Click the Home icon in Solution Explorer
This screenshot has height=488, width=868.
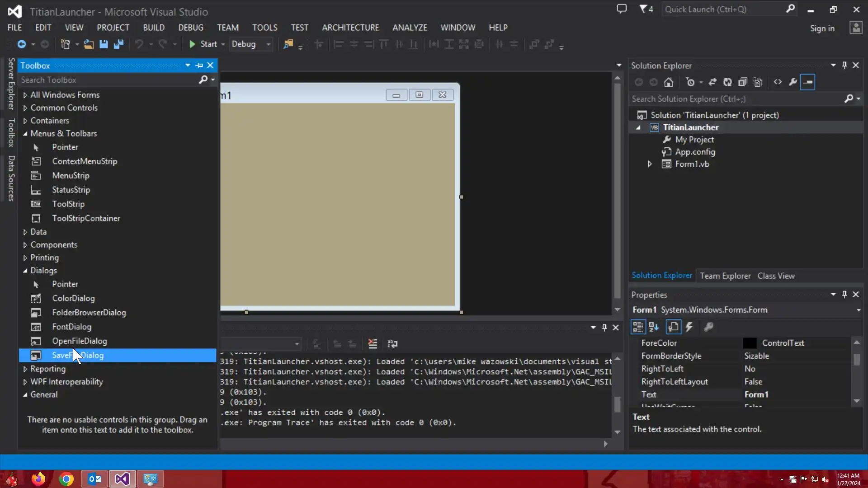(669, 82)
